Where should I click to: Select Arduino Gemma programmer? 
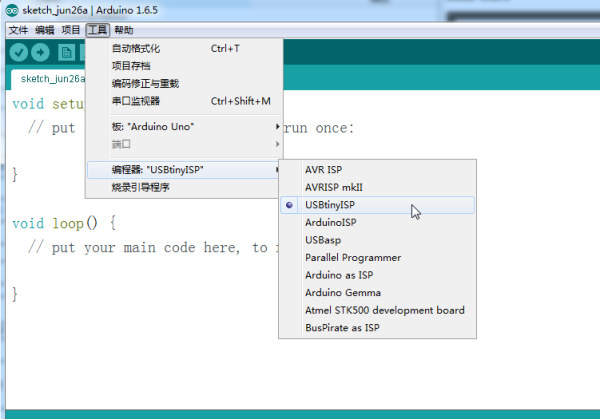pyautogui.click(x=377, y=293)
